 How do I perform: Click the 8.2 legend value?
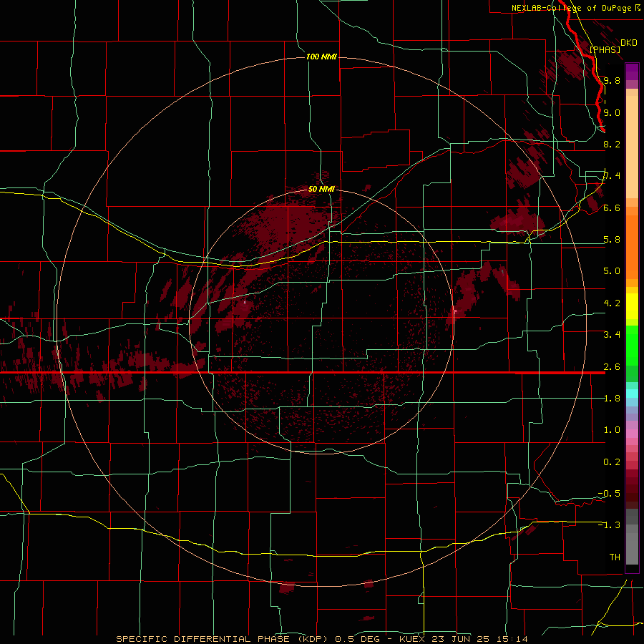pos(612,144)
